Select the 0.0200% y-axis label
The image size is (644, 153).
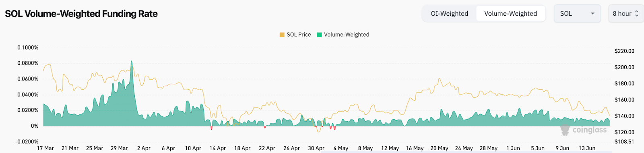[x=28, y=110]
